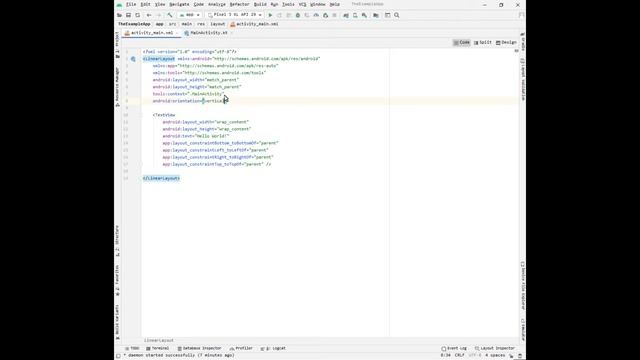Open the Code menu
Viewport: 640px width, 360px height.
[x=199, y=4]
